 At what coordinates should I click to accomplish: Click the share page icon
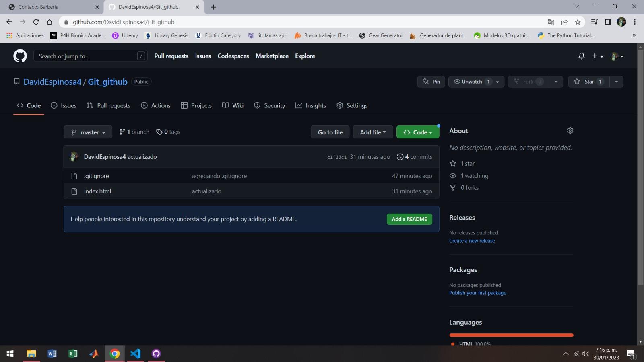(564, 22)
